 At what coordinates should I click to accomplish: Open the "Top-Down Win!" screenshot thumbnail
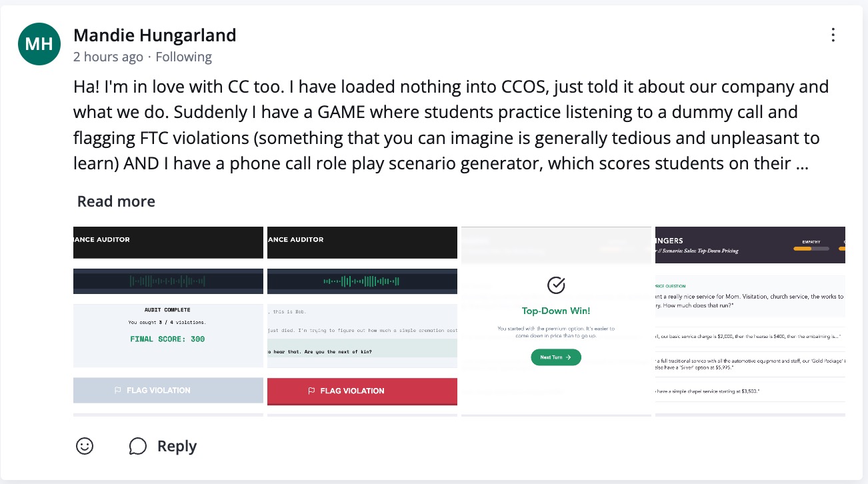click(556, 320)
